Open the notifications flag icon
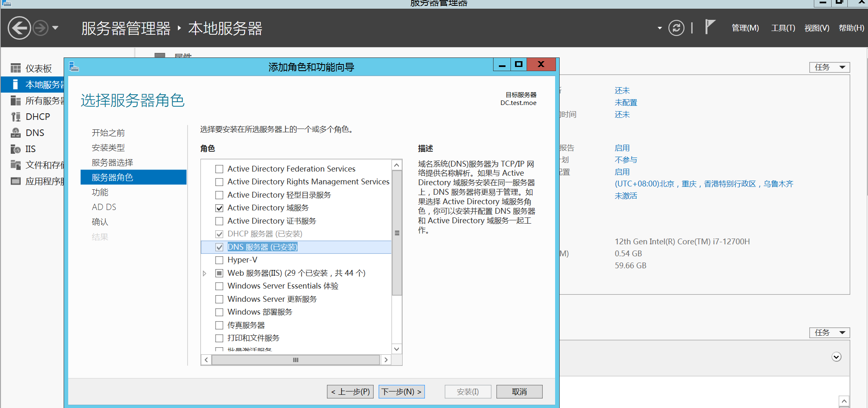 tap(710, 27)
